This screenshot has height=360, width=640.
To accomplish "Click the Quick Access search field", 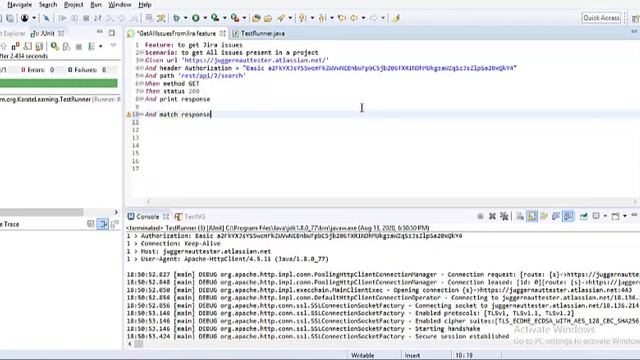I will pyautogui.click(x=601, y=18).
